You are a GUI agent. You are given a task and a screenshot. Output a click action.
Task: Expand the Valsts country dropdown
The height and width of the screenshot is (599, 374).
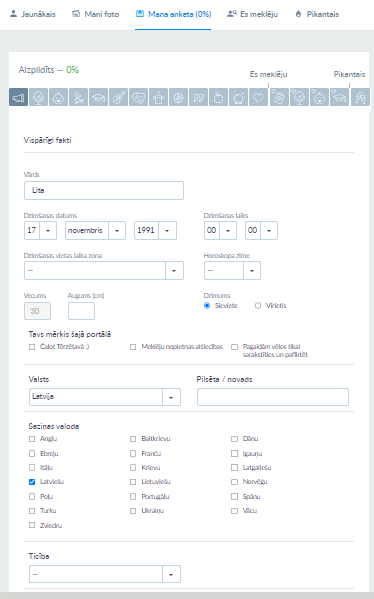[105, 397]
